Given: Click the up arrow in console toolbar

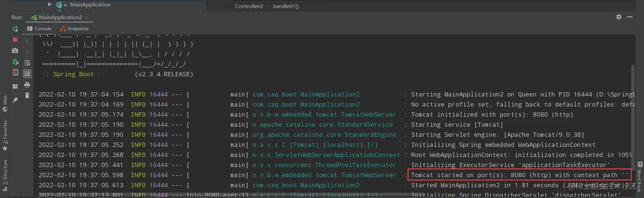Looking at the screenshot, I should [27, 41].
